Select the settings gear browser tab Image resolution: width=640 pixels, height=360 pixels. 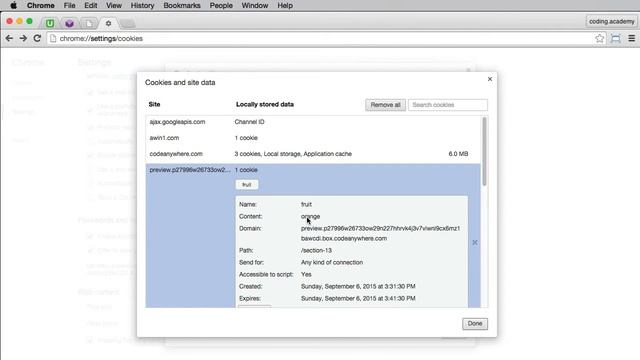tap(108, 23)
